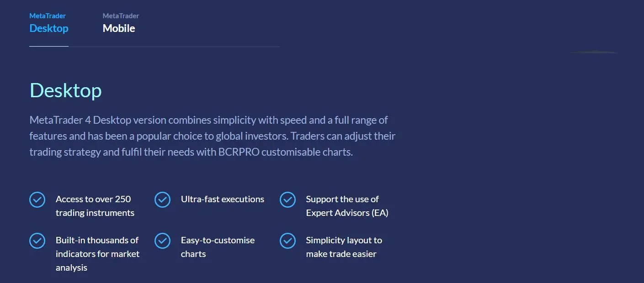Screen dimensions: 644x283
Task: Click the 'Easy-to-customise charts' feature text
Action: click(218, 247)
